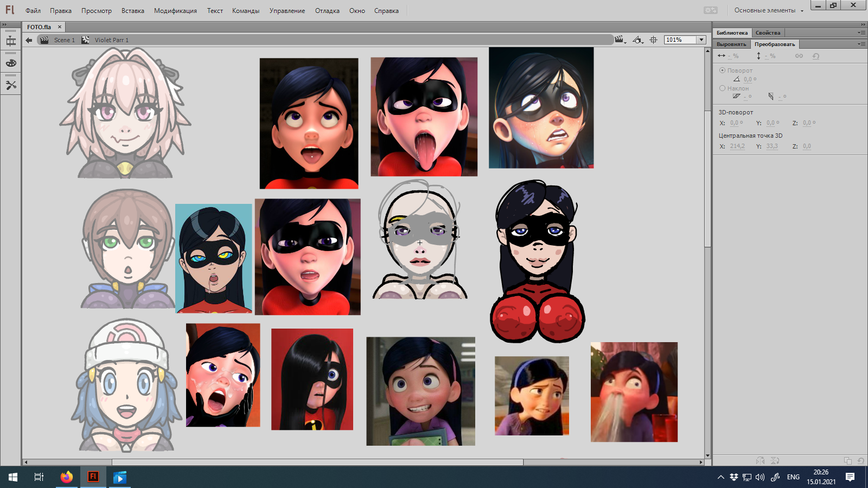
Task: Open the Файл menu
Action: point(33,11)
